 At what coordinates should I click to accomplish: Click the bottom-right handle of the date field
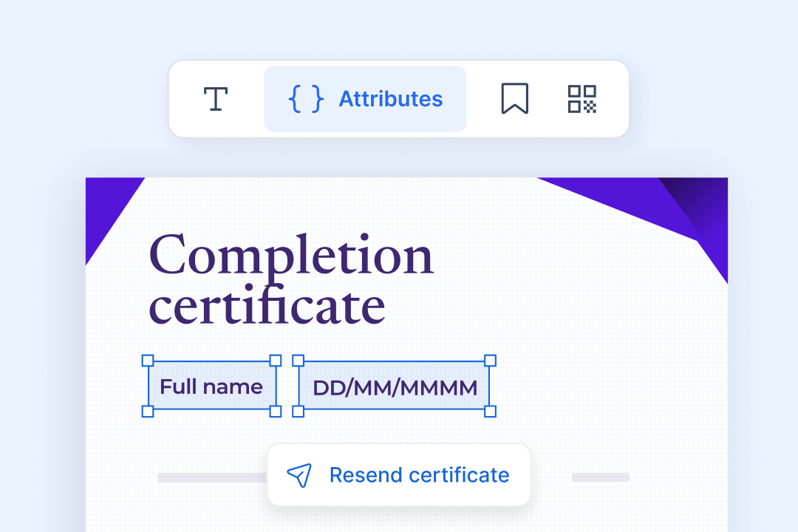point(491,412)
